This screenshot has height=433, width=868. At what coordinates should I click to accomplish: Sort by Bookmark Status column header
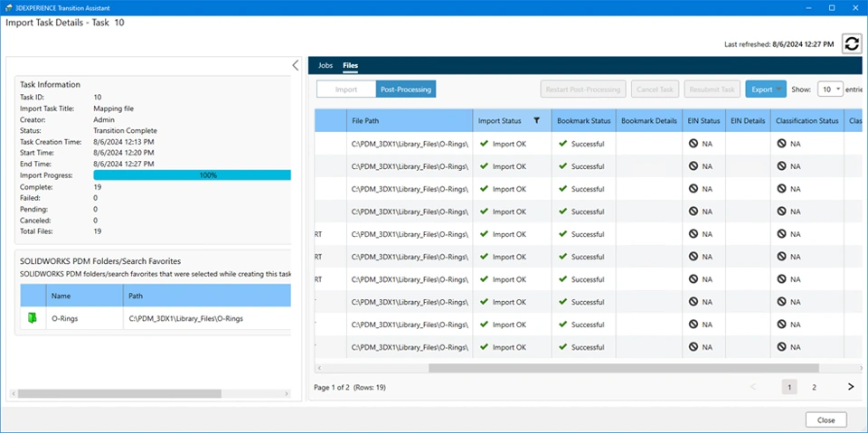583,120
